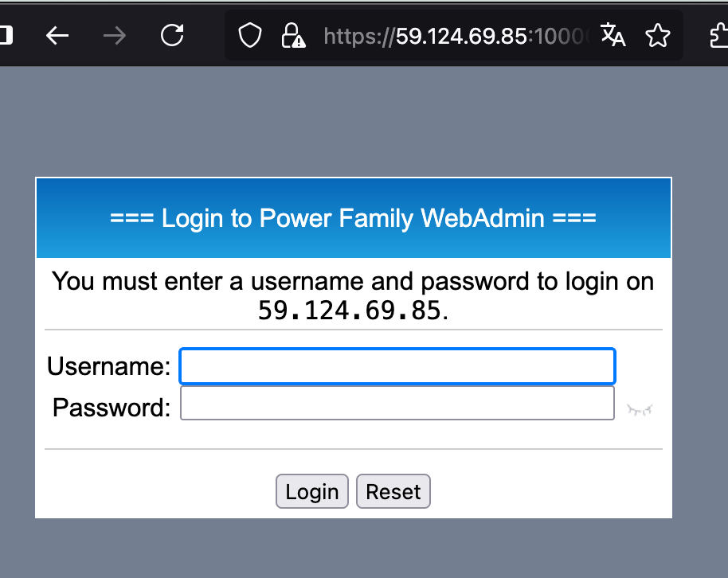
Task: Go back with the browser back arrow
Action: pyautogui.click(x=57, y=36)
